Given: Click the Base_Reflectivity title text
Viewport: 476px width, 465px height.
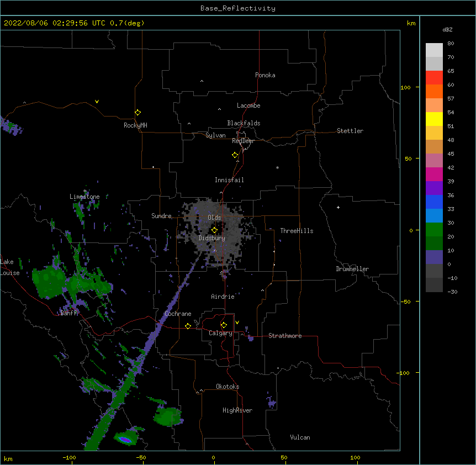Looking at the screenshot, I should tap(238, 8).
